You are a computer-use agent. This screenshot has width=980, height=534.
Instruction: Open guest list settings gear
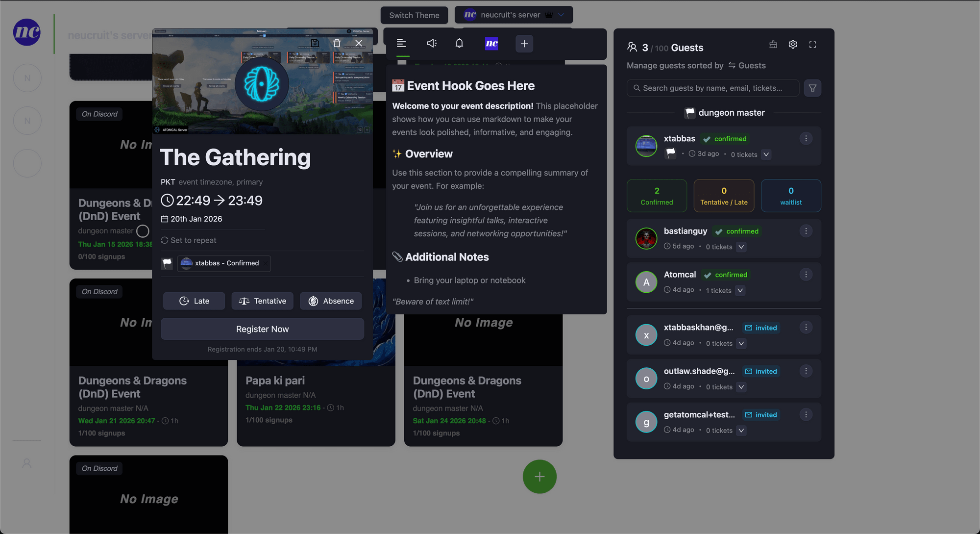(x=793, y=45)
